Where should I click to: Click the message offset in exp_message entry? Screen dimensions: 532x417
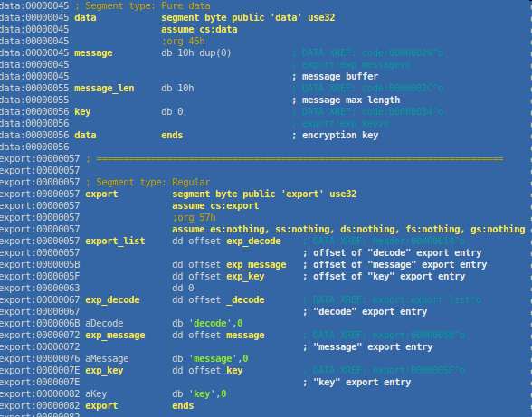[x=245, y=336]
